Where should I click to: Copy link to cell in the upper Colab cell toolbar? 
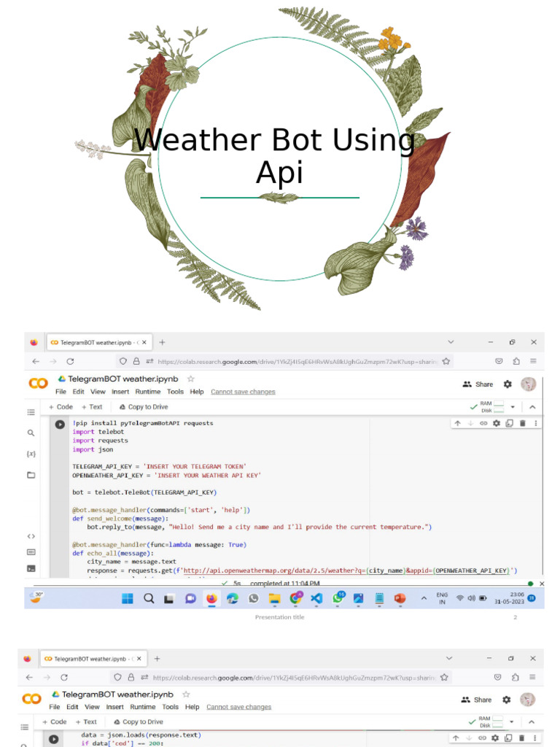tap(483, 423)
